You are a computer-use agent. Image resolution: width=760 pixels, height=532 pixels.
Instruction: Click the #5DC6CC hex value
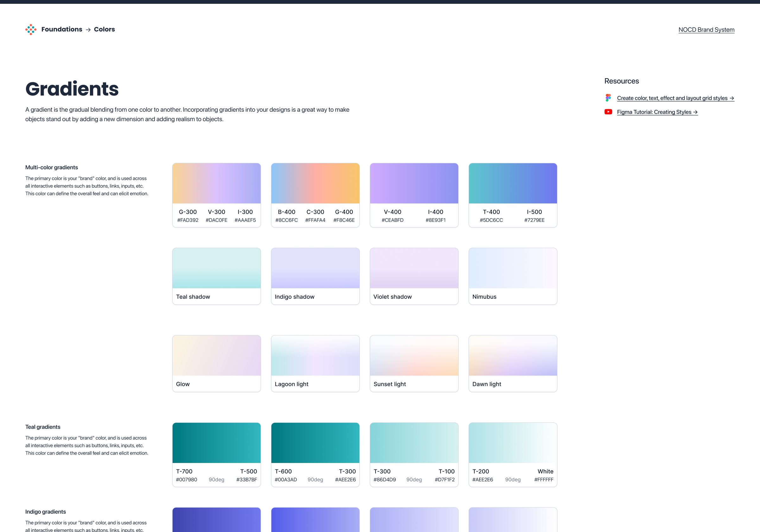pyautogui.click(x=491, y=220)
